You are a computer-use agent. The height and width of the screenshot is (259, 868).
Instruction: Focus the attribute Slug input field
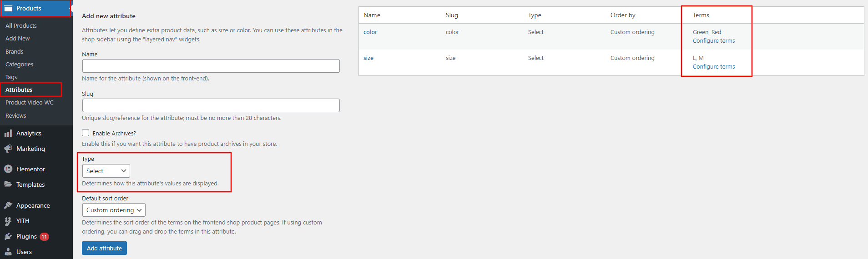[x=211, y=105]
